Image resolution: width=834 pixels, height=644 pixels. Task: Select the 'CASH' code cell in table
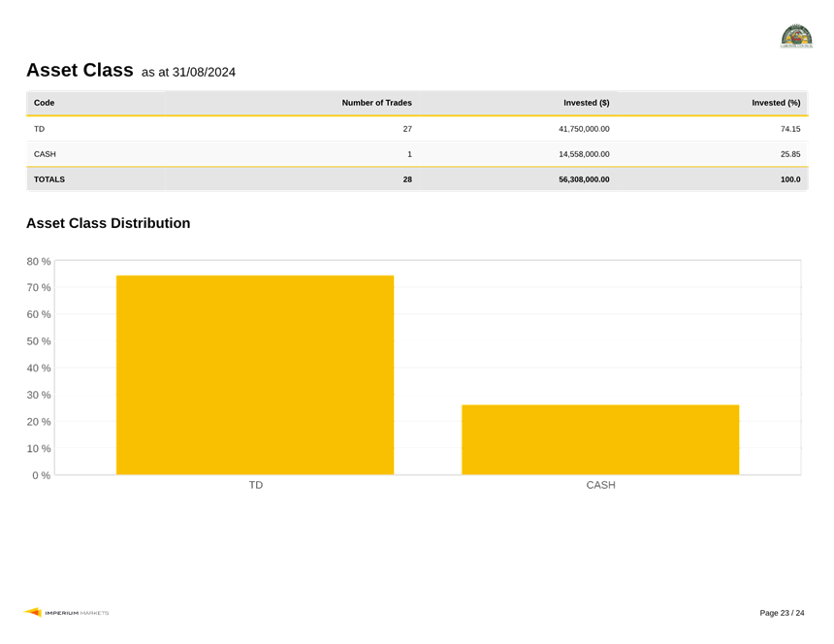(x=45, y=154)
